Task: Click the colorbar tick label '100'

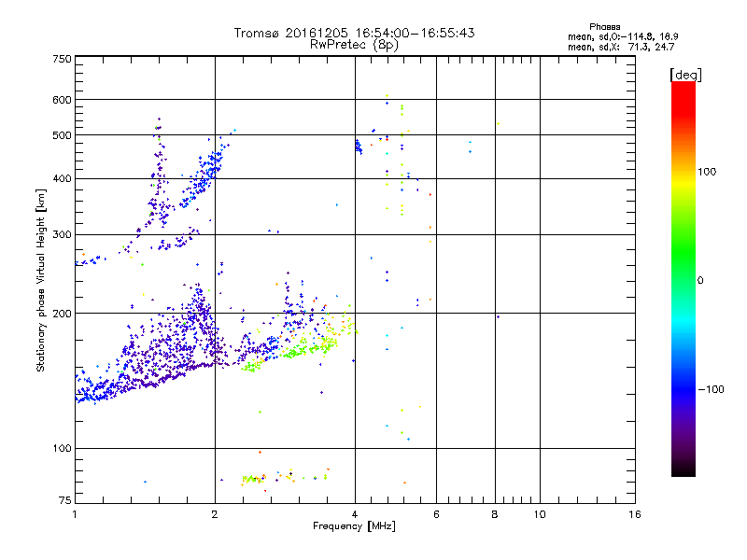Action: coord(707,172)
